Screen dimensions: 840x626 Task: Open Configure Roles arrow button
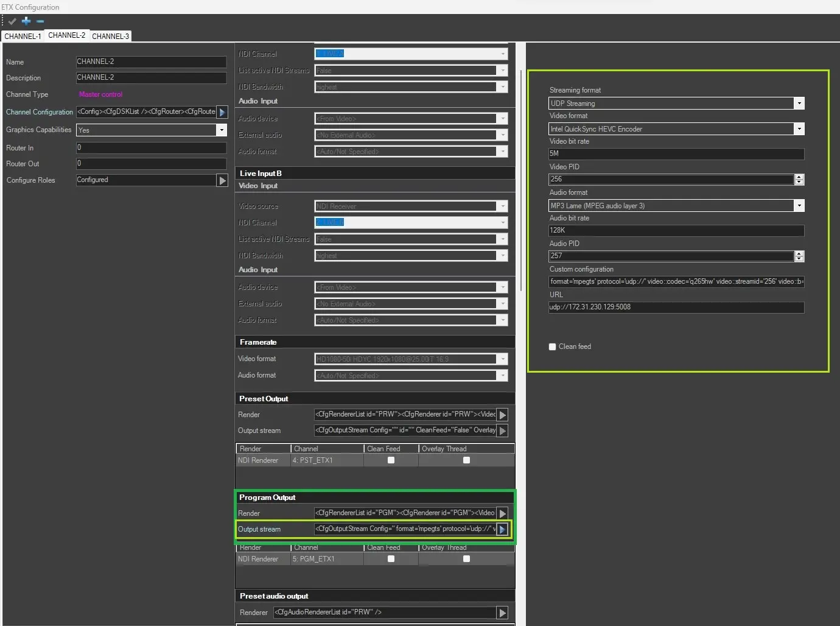[x=222, y=180]
